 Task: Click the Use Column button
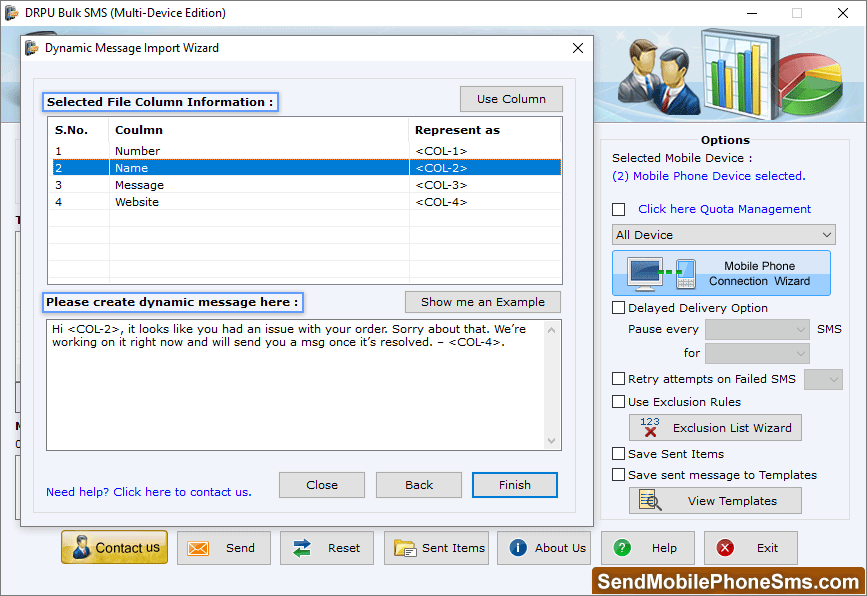tap(511, 99)
